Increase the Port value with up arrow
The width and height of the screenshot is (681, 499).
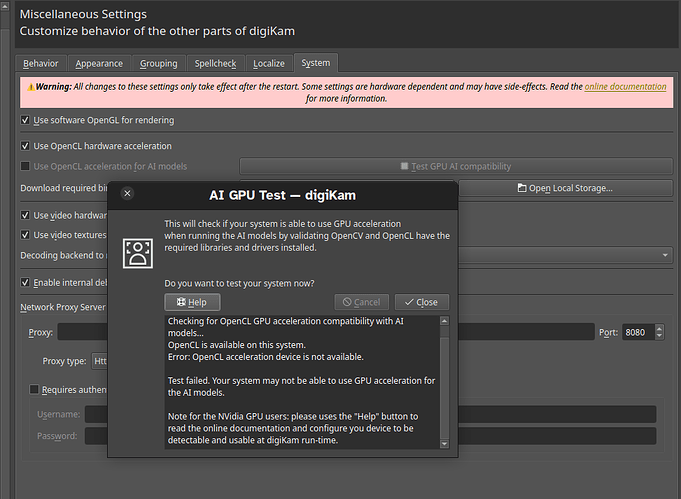[659, 329]
